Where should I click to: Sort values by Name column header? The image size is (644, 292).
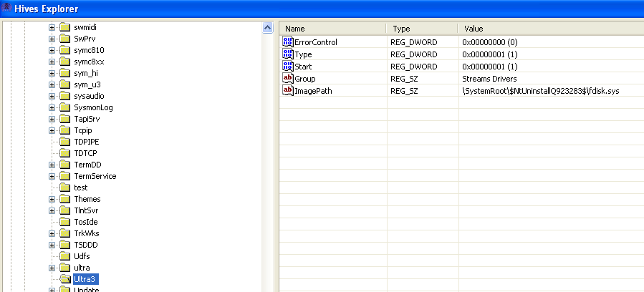[333, 29]
